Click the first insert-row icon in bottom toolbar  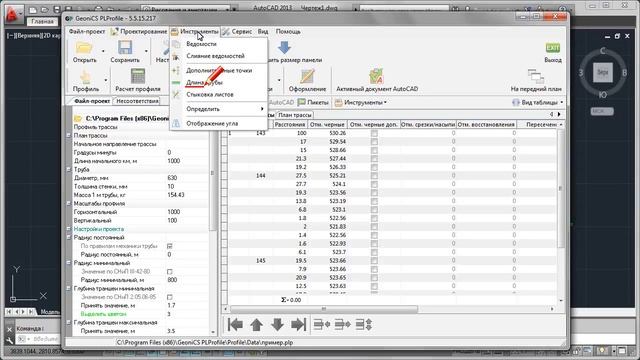[322, 324]
